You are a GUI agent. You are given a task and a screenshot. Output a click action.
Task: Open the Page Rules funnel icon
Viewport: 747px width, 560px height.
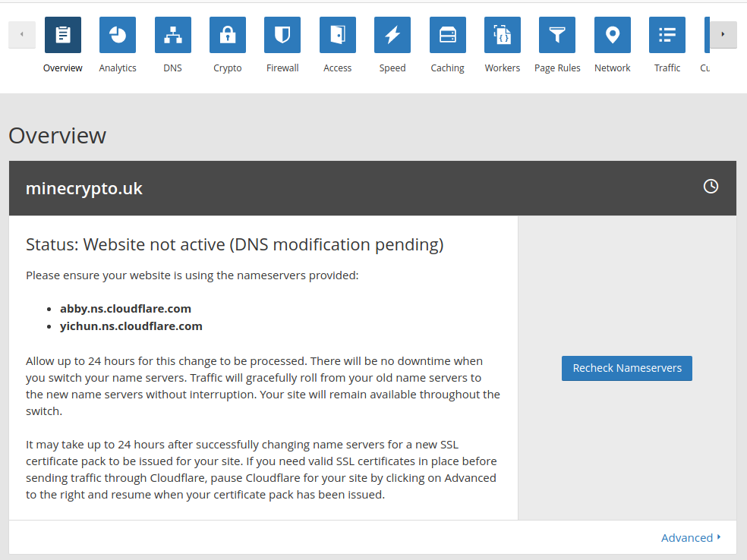pos(557,35)
